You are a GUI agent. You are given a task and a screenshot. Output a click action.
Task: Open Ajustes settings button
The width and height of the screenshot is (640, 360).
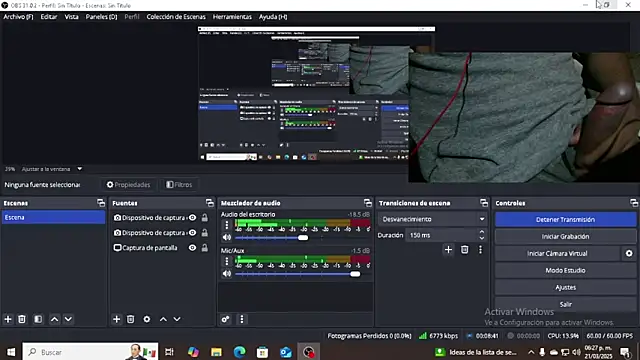(565, 287)
